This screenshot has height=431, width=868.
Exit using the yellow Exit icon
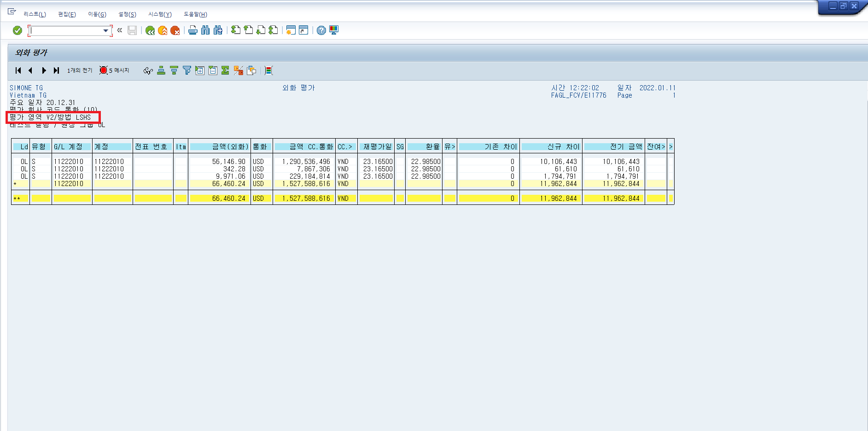[x=163, y=30]
